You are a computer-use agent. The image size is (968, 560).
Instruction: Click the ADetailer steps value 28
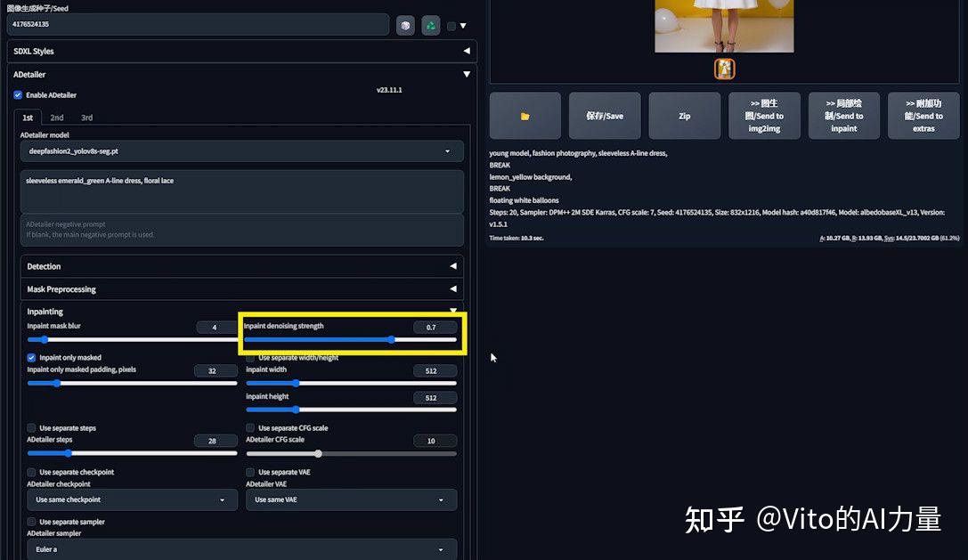click(216, 441)
